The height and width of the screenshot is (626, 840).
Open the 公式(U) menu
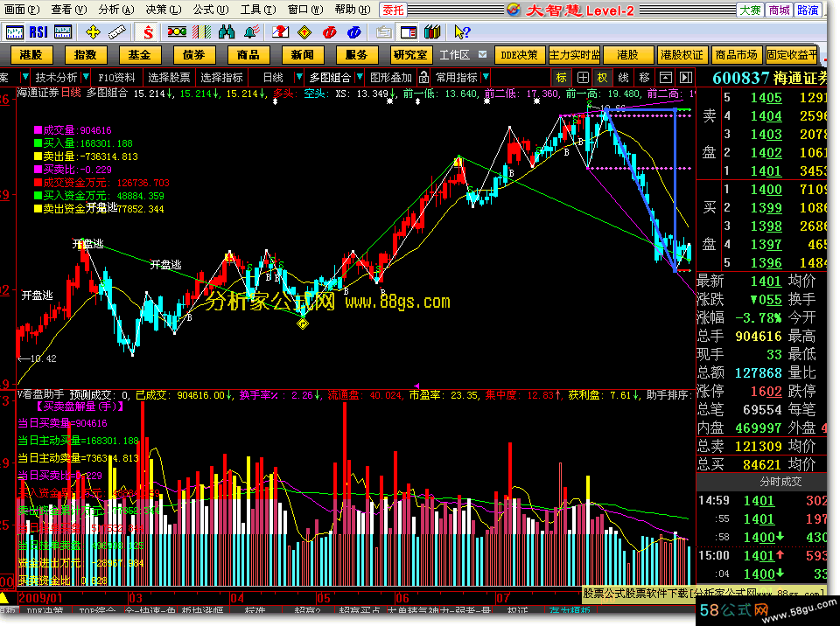click(211, 10)
